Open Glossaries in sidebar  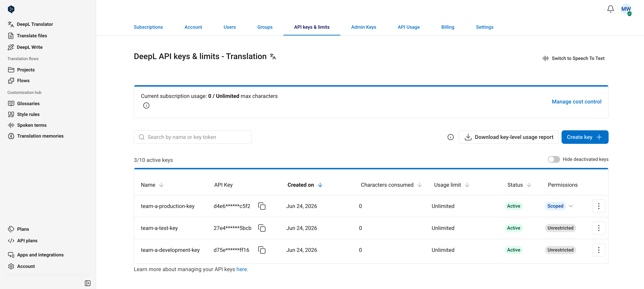point(24,104)
